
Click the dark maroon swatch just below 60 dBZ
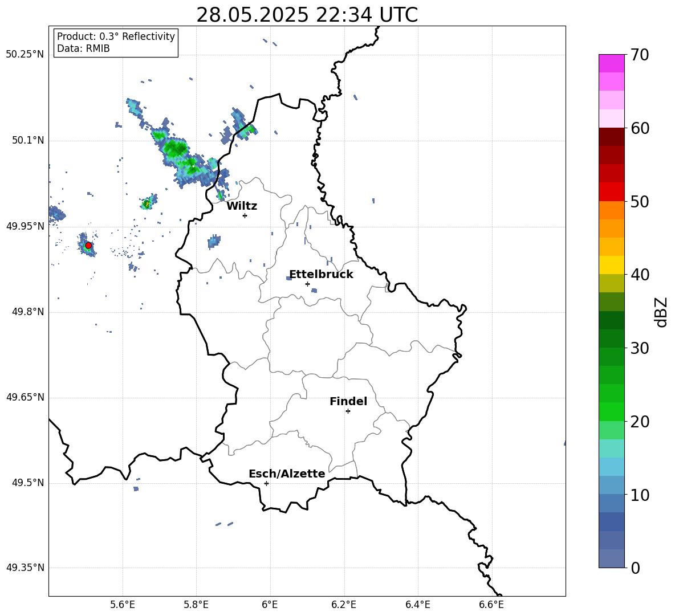[x=611, y=137]
